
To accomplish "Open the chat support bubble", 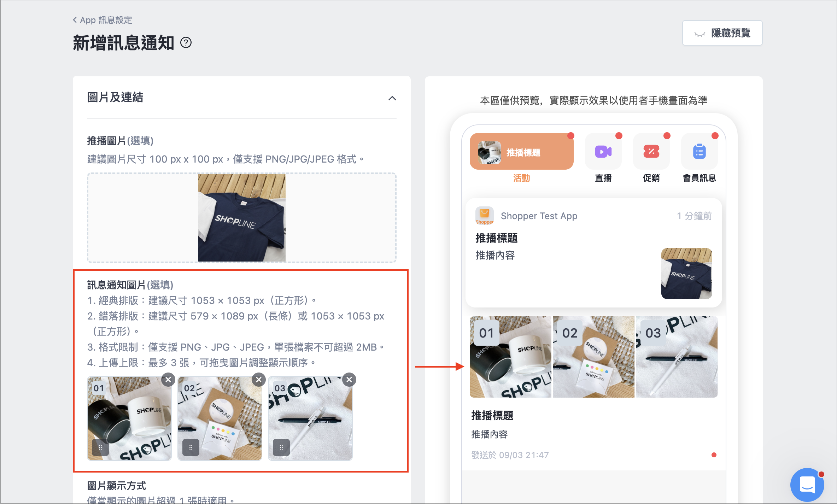I will (x=807, y=485).
